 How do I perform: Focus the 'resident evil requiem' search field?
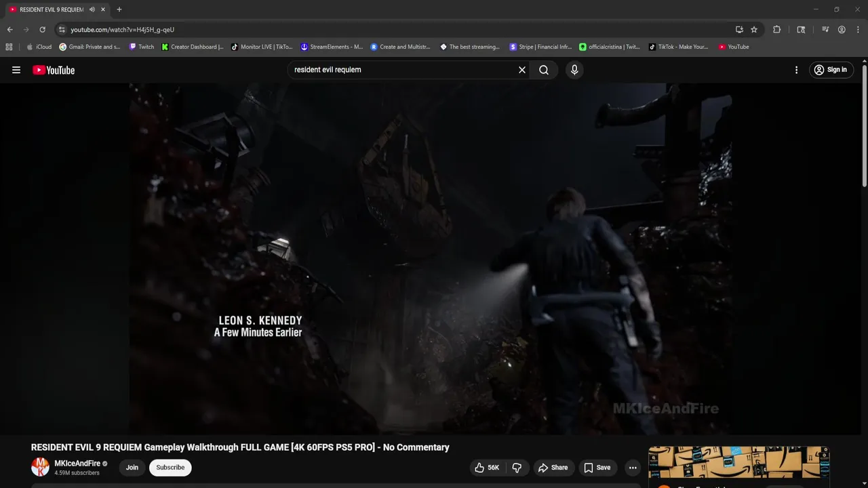(x=401, y=70)
